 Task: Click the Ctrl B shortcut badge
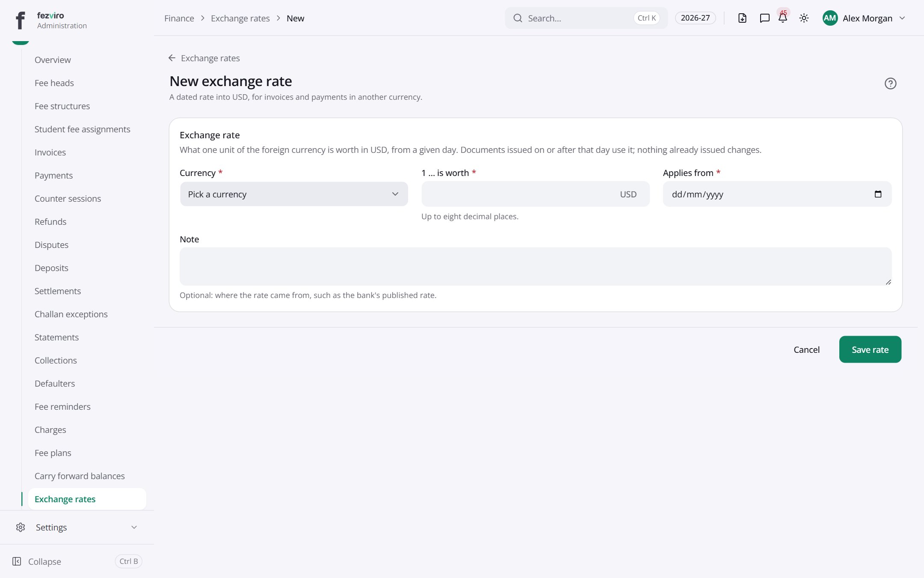(x=128, y=561)
